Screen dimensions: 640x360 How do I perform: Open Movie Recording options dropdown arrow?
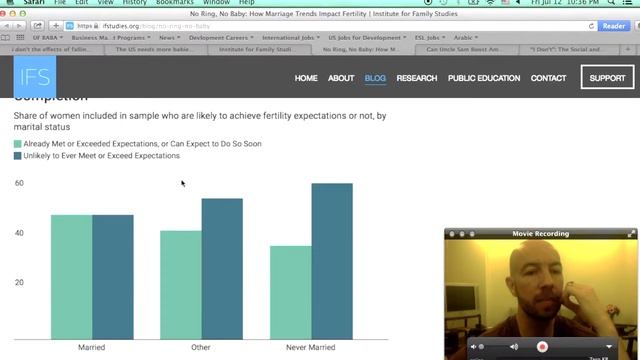point(609,347)
